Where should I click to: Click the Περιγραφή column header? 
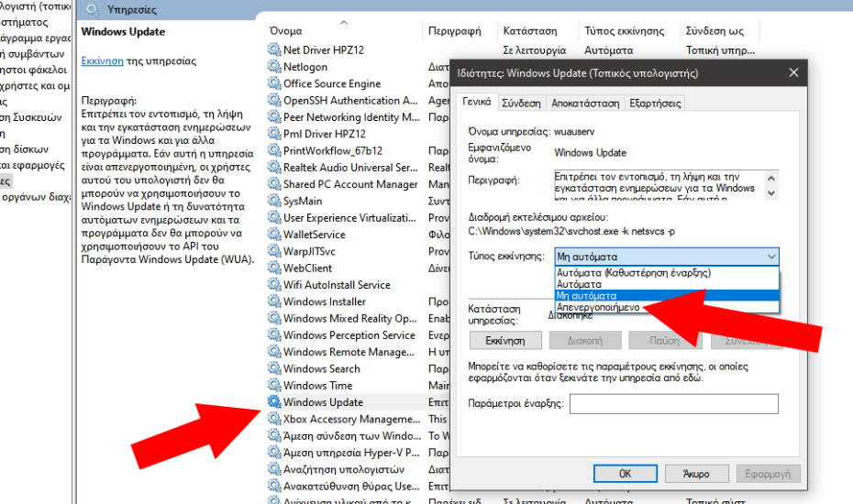pos(455,31)
